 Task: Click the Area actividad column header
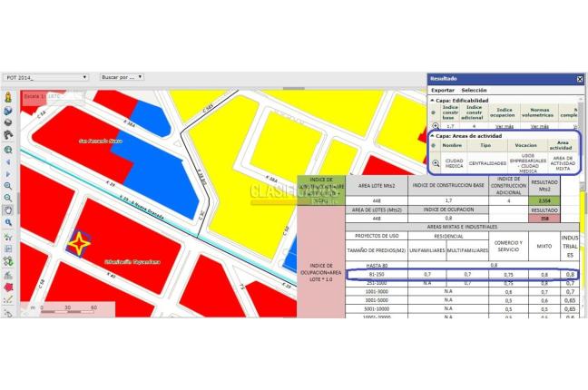point(561,145)
